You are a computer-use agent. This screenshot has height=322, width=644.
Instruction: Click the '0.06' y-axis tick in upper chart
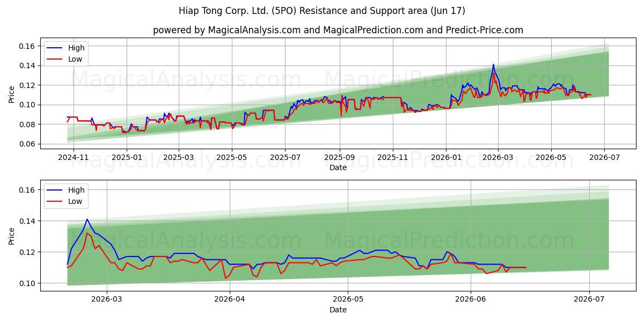[27, 144]
